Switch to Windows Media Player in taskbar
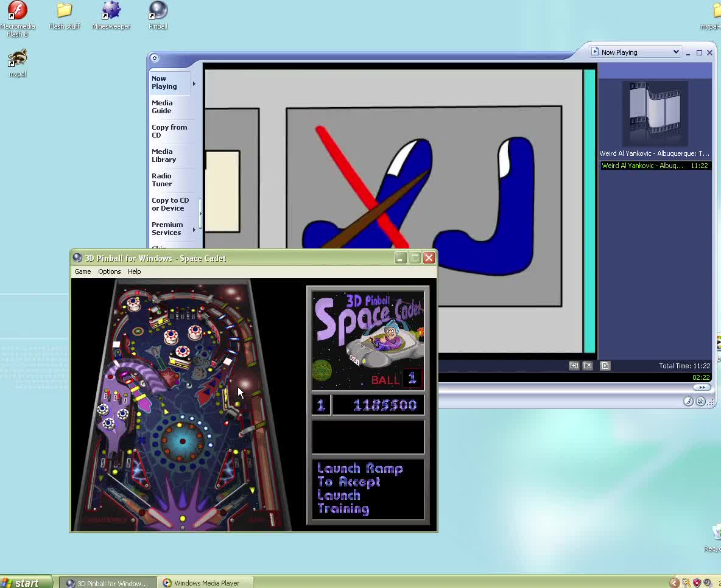Screen dimensions: 721x588 tap(205, 582)
